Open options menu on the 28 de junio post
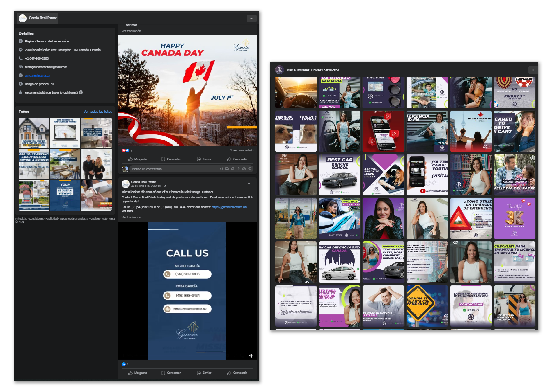This screenshot has height=392, width=552. 250,184
